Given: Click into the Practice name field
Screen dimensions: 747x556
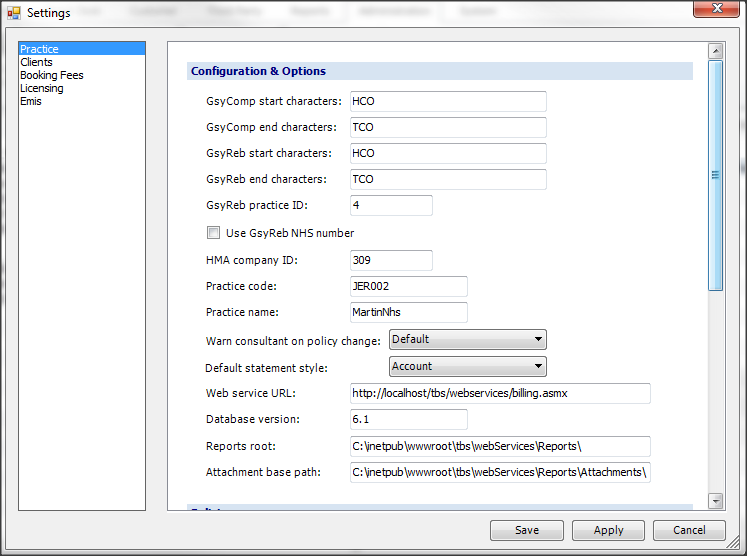Looking at the screenshot, I should (x=408, y=312).
